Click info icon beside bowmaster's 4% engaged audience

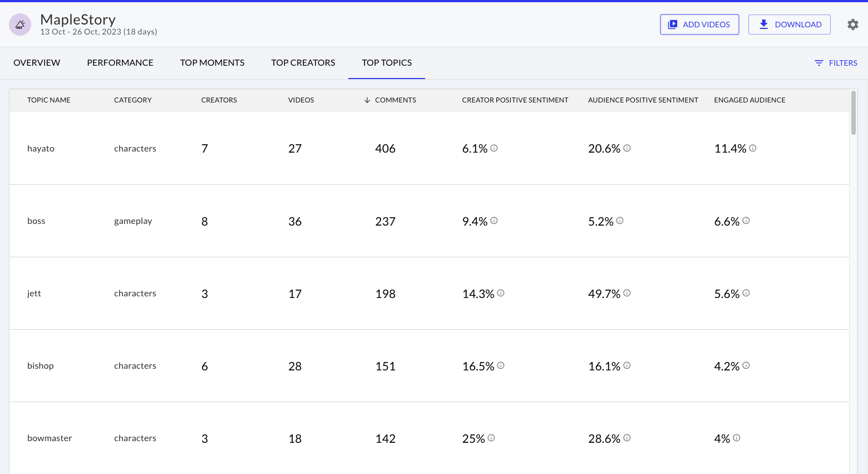(737, 438)
